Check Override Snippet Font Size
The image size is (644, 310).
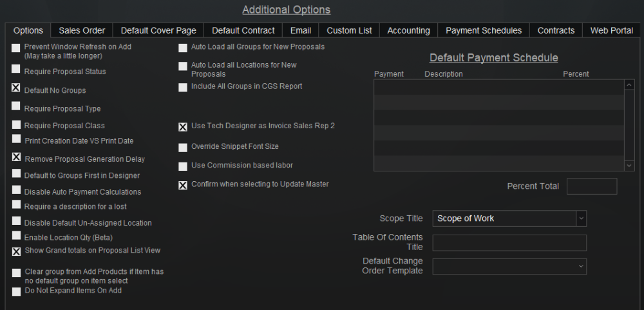[183, 148]
